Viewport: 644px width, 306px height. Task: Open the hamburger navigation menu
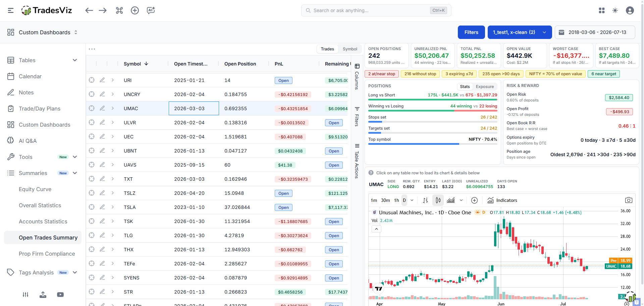11,10
